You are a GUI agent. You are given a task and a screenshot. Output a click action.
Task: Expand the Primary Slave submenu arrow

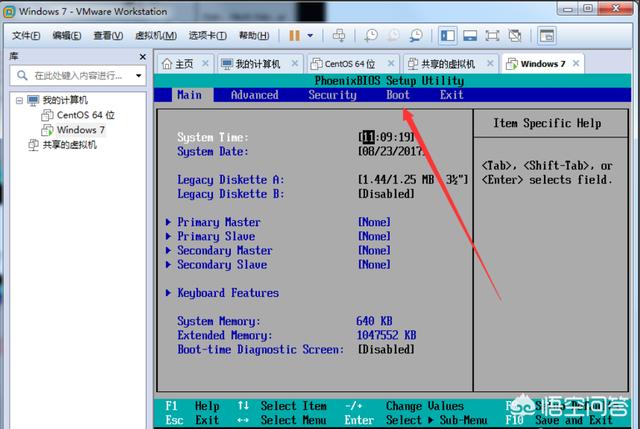tap(168, 236)
